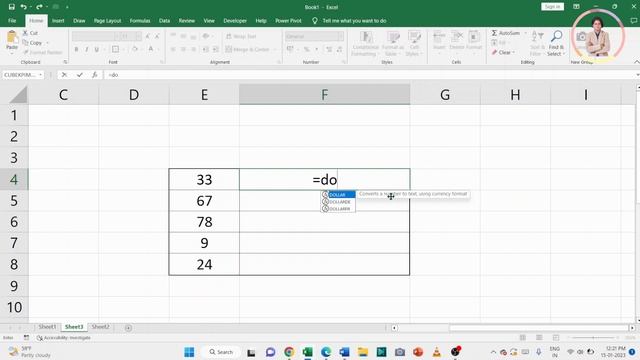Click Format Painter brush
This screenshot has width=640, height=360.
click(x=43, y=52)
